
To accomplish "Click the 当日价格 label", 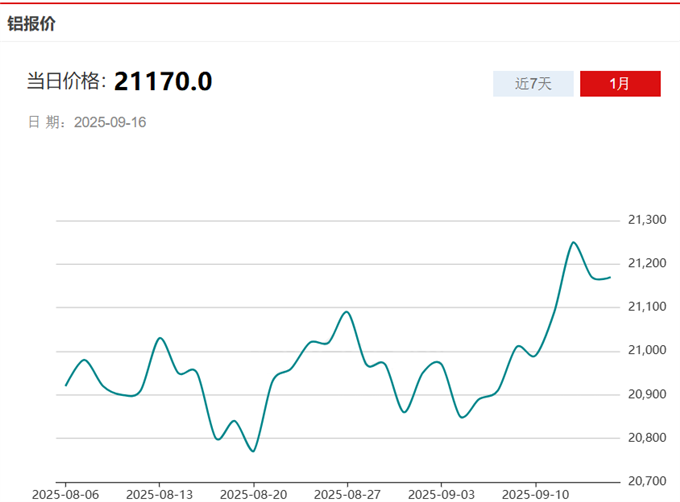I will pos(66,82).
